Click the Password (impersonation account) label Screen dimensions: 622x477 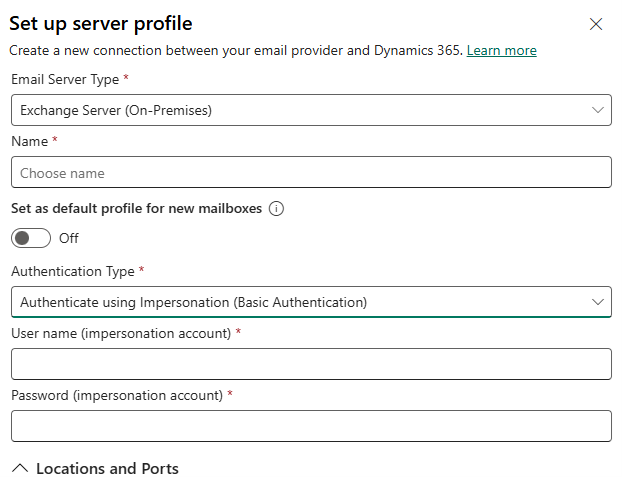(x=117, y=395)
